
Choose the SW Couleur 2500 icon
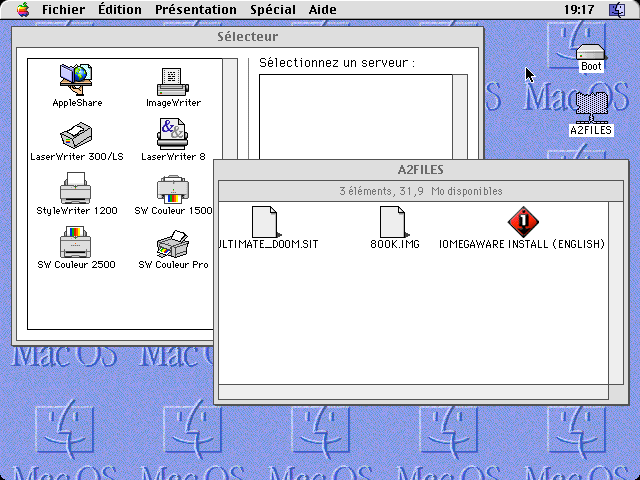(76, 242)
